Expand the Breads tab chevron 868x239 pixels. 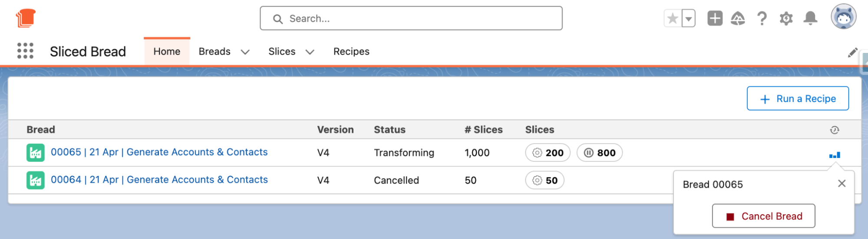click(245, 52)
